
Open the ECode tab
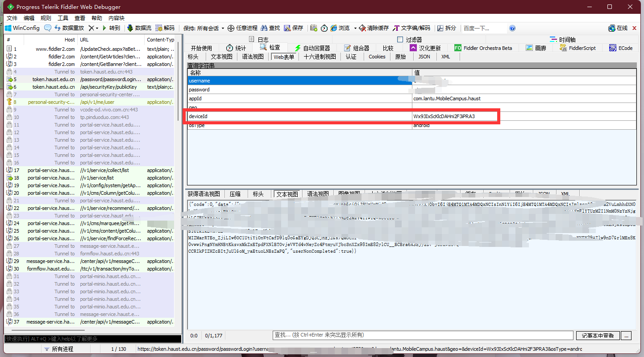pyautogui.click(x=620, y=48)
